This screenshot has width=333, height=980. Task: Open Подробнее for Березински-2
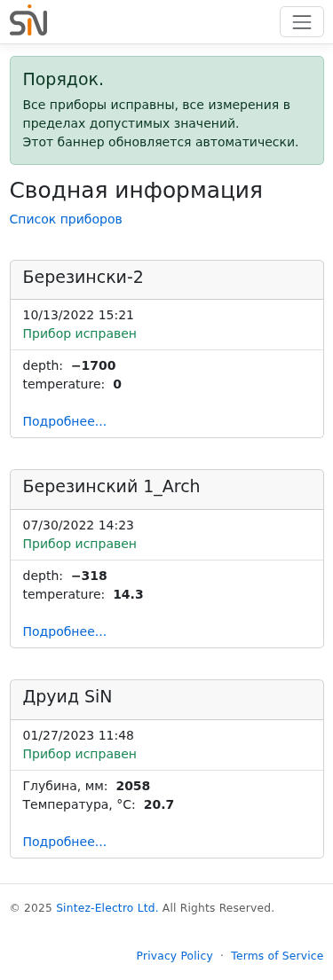tap(65, 421)
